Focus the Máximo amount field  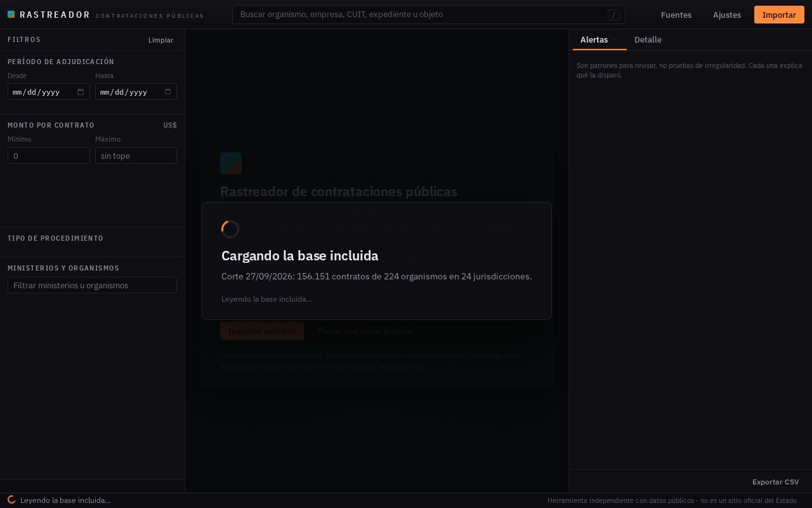click(136, 156)
